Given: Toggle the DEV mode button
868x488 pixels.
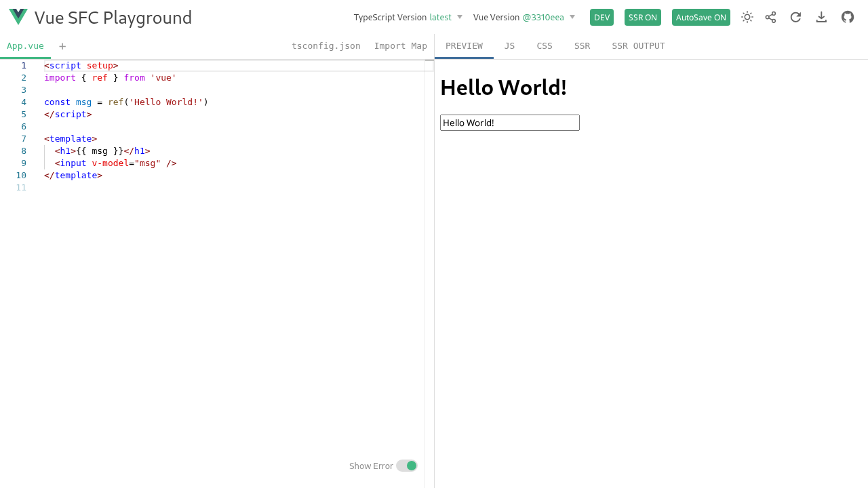Looking at the screenshot, I should click(601, 18).
